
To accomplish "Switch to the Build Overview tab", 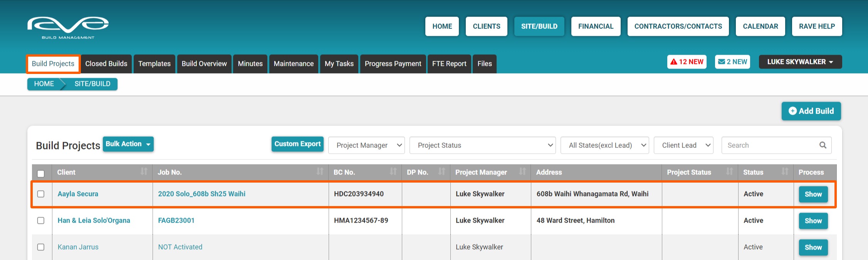I will click(x=204, y=64).
